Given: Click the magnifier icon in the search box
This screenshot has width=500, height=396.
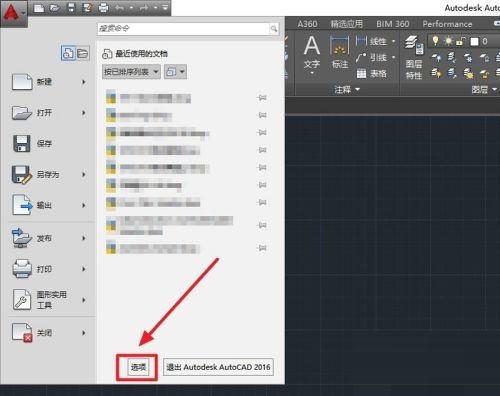Looking at the screenshot, I should click(274, 29).
